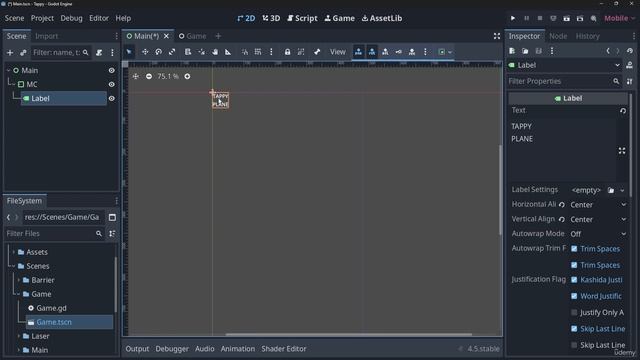Open the Label object selector dropdown
Viewport: 640px width, 360px height.
[x=565, y=65]
